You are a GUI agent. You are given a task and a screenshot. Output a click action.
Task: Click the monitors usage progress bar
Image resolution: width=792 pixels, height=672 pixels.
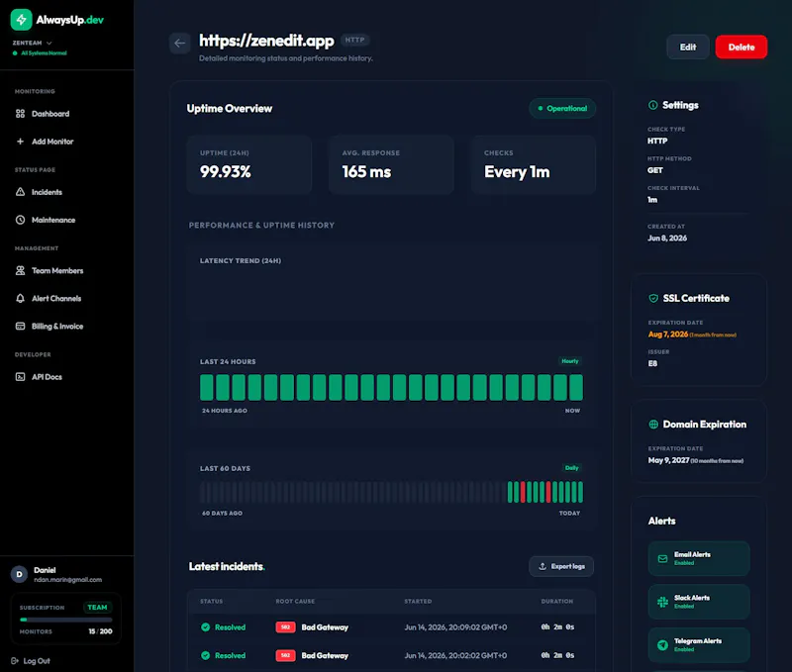tap(66, 620)
